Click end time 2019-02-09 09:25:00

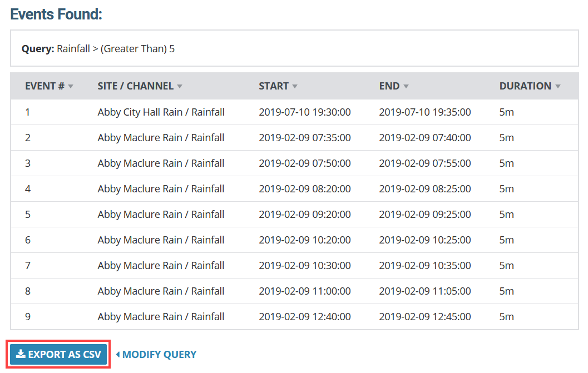click(x=425, y=214)
